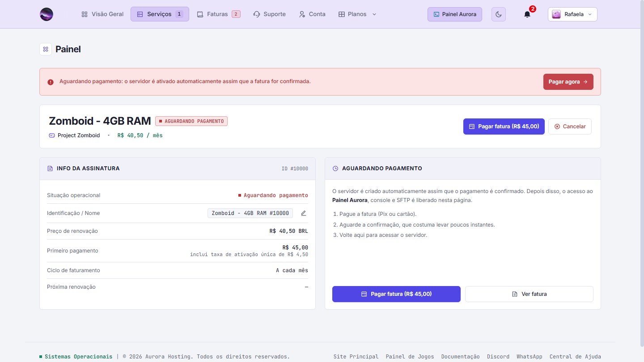Click the gamepad icon beside Project Zomboid
This screenshot has height=362, width=644.
point(52,135)
